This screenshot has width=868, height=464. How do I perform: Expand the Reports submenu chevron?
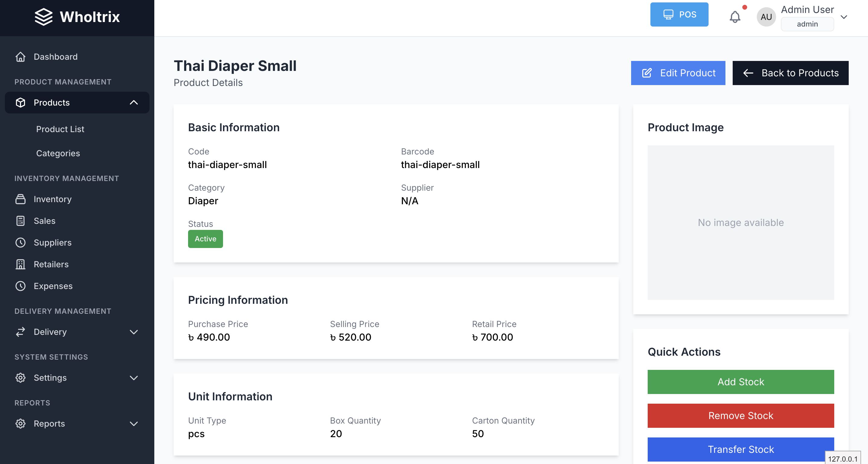pos(134,424)
